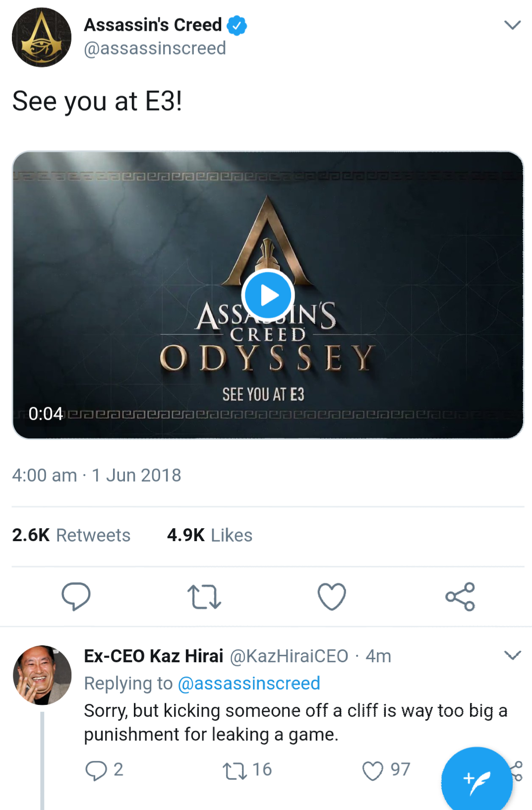Open the Assassin's Creed profile picture

(x=42, y=37)
